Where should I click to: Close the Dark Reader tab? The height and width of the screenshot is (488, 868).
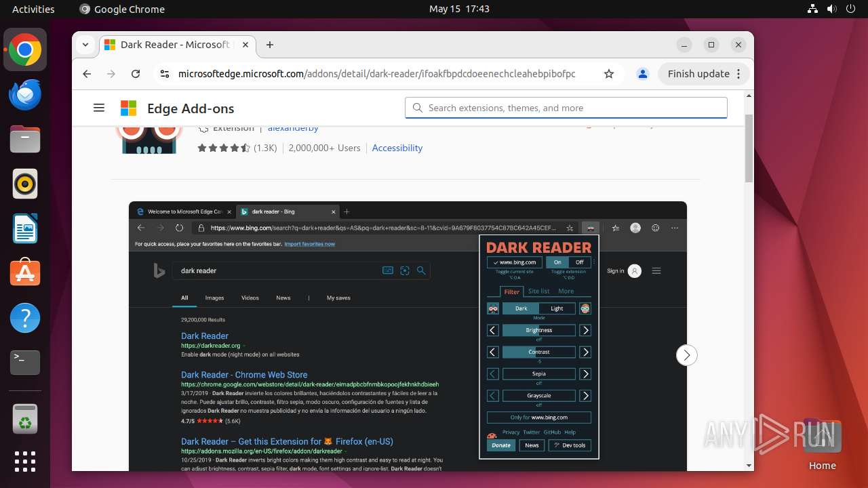click(x=245, y=45)
